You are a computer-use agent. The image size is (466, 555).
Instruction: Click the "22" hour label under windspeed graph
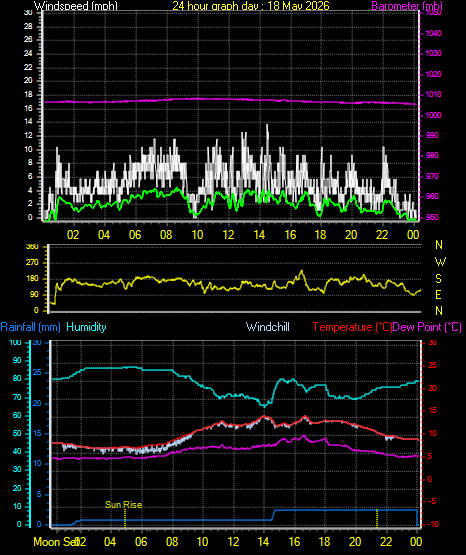tap(382, 235)
